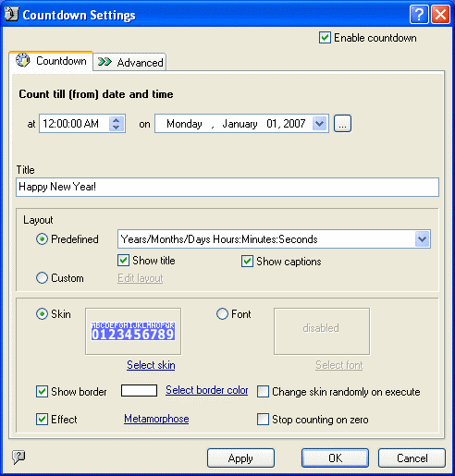Viewport: 455px width, 476px height.
Task: Click the Apply button
Action: pos(240,458)
